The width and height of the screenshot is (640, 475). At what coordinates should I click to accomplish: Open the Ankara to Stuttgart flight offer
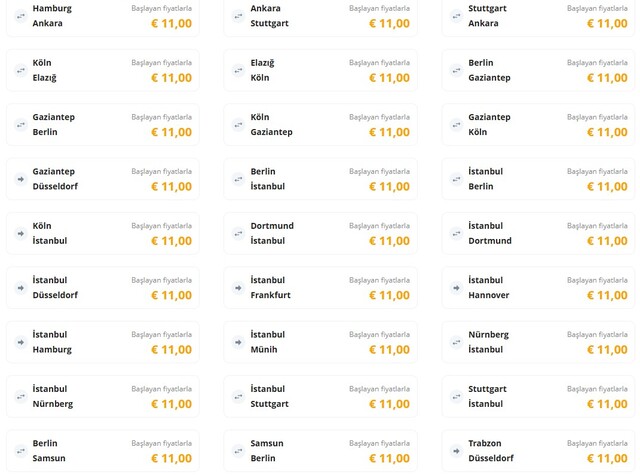(x=320, y=16)
